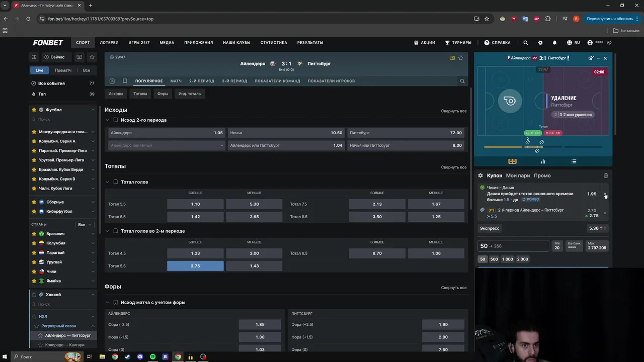644x362 pixels.
Task: Collapse the Тотал голов во 2-м периоде market
Action: point(107,231)
